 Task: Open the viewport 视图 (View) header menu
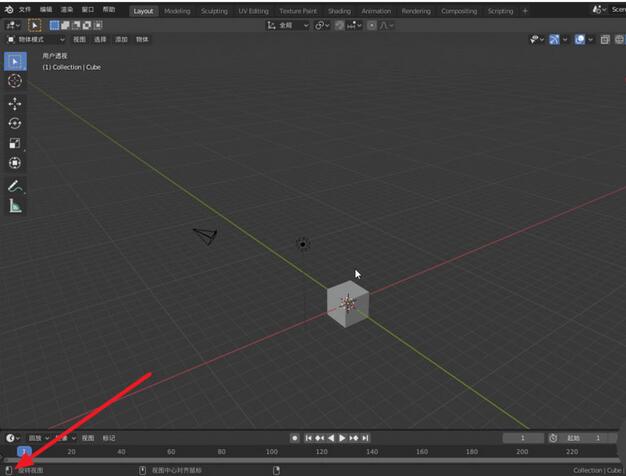click(79, 40)
